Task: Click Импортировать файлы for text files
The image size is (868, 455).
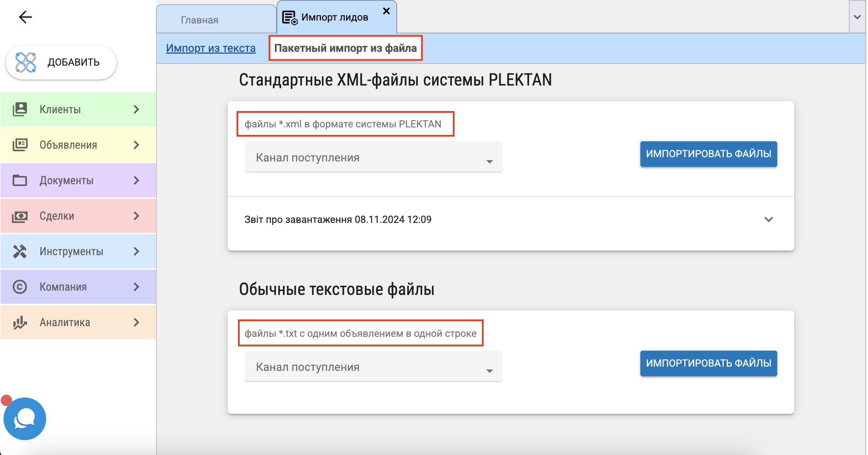Action: point(708,363)
